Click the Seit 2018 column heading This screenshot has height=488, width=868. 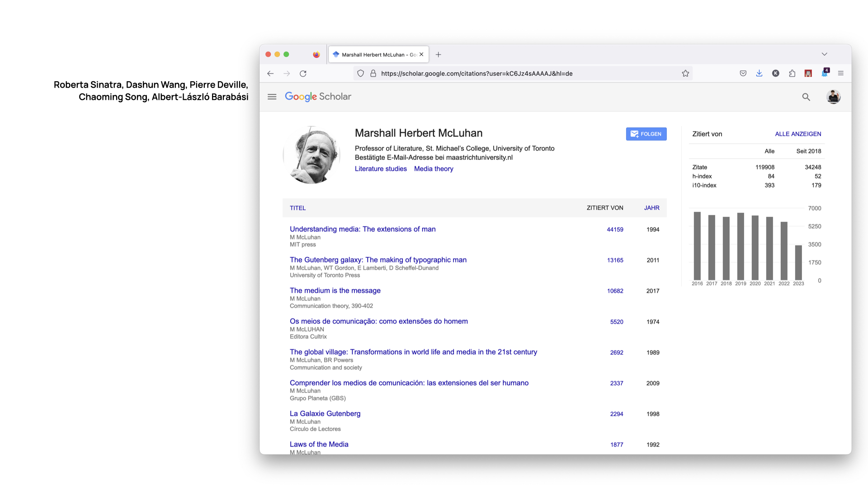808,151
